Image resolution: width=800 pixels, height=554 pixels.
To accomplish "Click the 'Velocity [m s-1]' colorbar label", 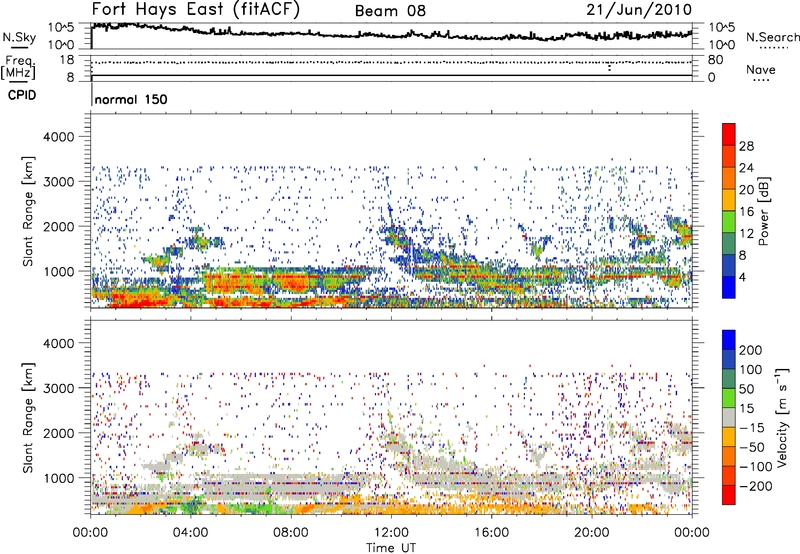I will click(783, 417).
